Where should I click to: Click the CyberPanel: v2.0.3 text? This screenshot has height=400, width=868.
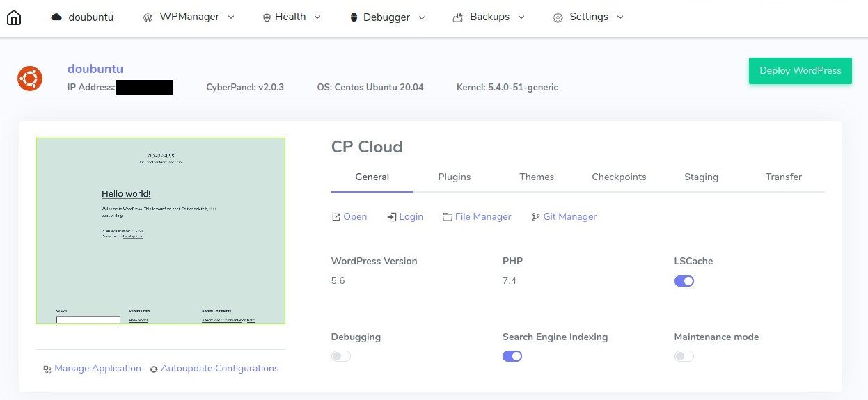(x=245, y=88)
